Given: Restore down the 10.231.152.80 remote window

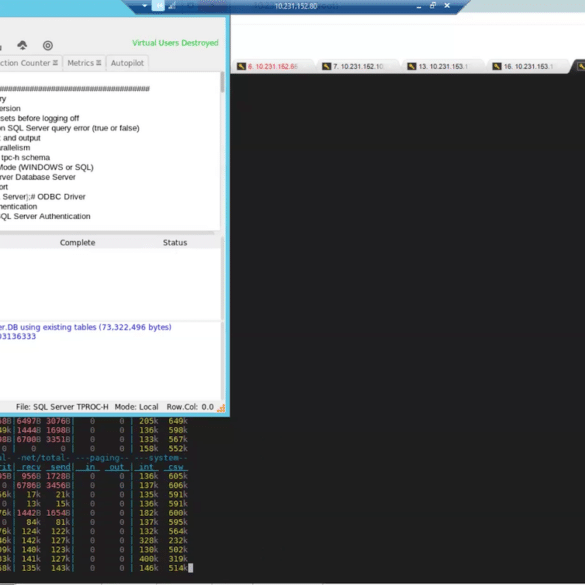Looking at the screenshot, I should point(433,6).
